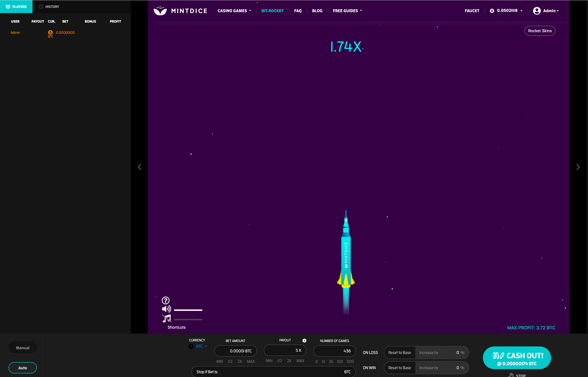Select On Win Increase by option

coord(429,368)
